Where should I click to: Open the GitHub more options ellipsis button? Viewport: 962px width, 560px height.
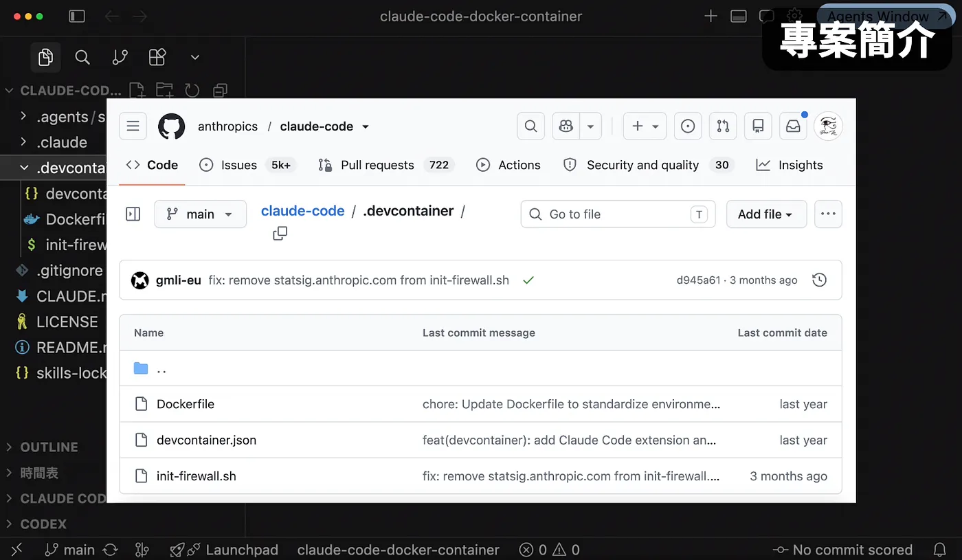point(828,214)
